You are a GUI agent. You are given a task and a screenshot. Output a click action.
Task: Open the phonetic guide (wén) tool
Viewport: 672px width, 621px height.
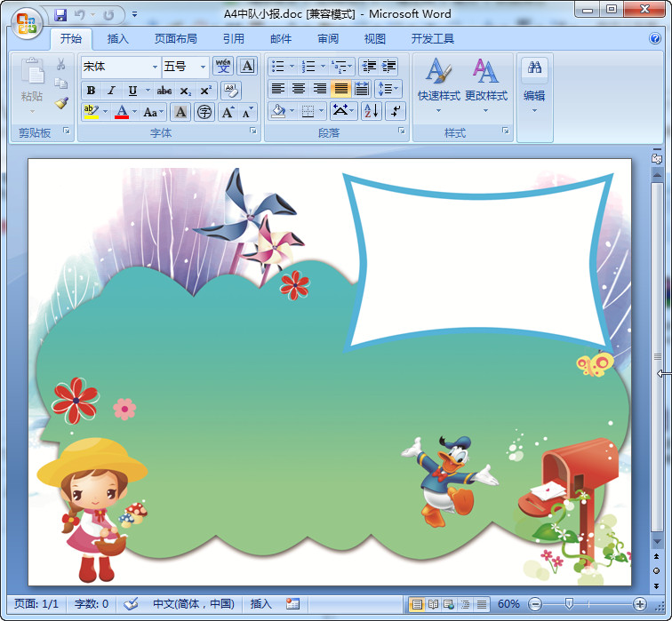[223, 67]
